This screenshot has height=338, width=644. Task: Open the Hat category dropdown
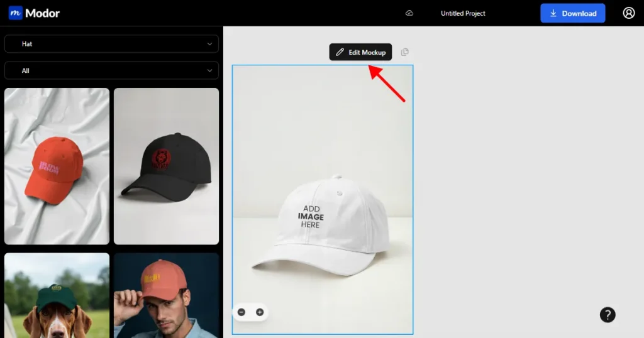pos(111,44)
